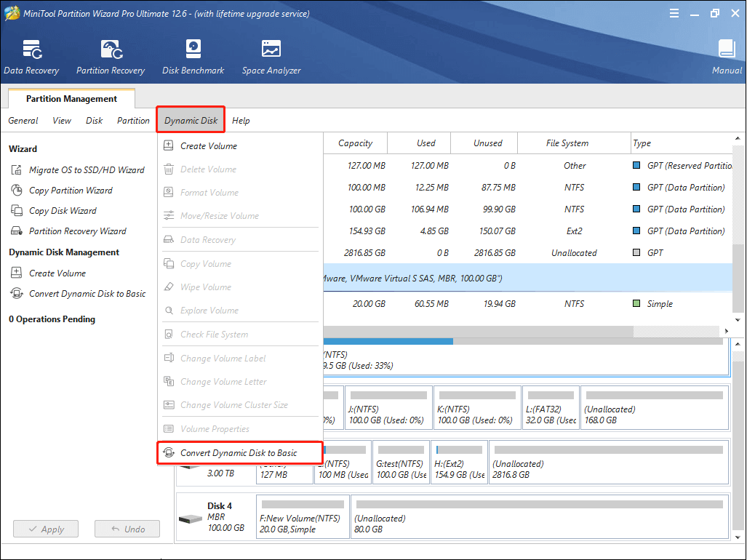Choose Move/Resize Volume menu entry
The image size is (747, 560).
pos(239,216)
